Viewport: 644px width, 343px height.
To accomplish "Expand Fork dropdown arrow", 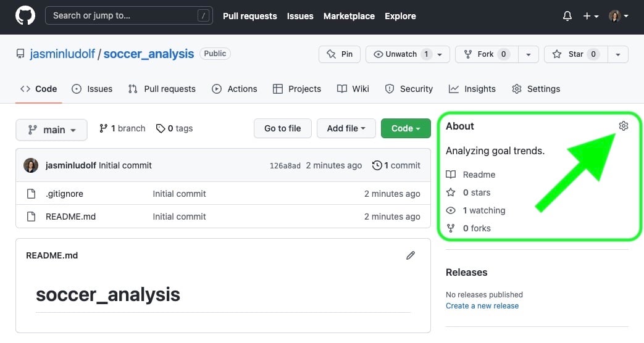I will coord(529,54).
